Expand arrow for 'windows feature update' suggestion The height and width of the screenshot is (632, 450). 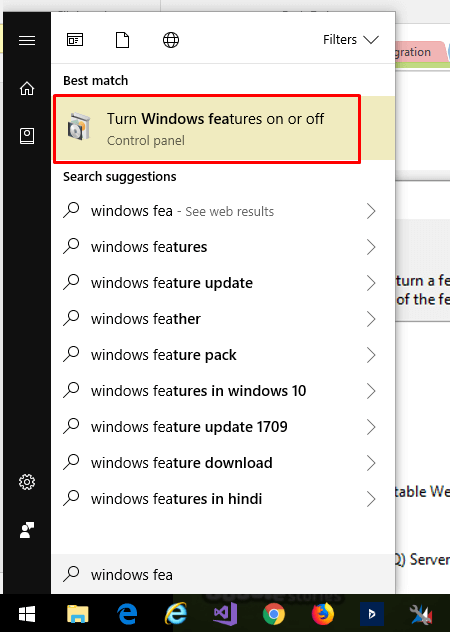pyautogui.click(x=371, y=283)
